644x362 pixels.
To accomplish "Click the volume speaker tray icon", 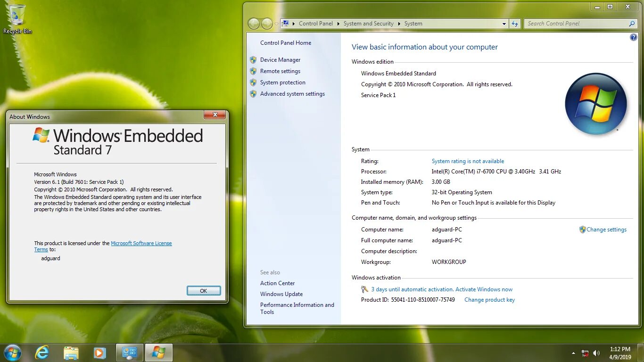I will click(596, 353).
